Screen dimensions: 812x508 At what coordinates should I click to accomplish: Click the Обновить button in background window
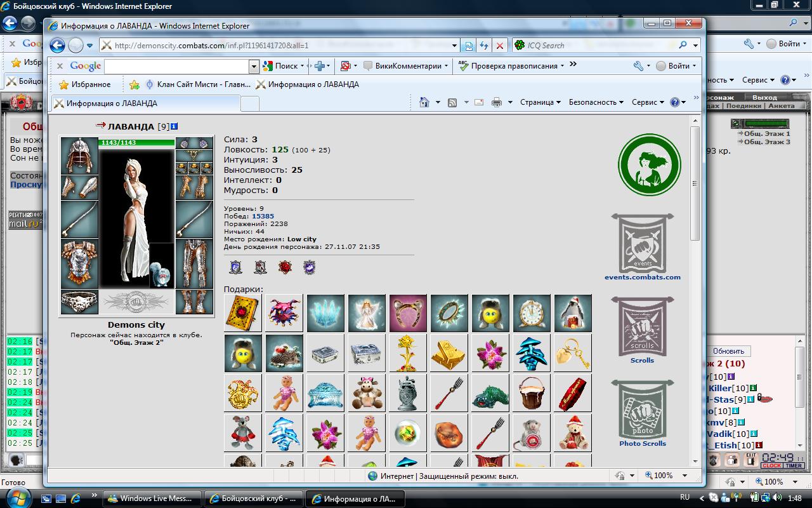(x=728, y=351)
